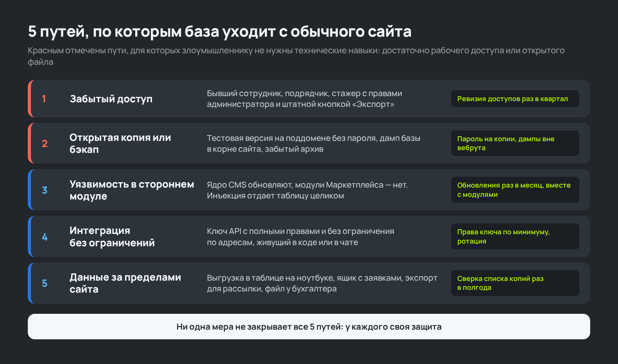
Task: Click the description «Бывший сотрудник, подрядчик, стажер»
Action: (304, 99)
